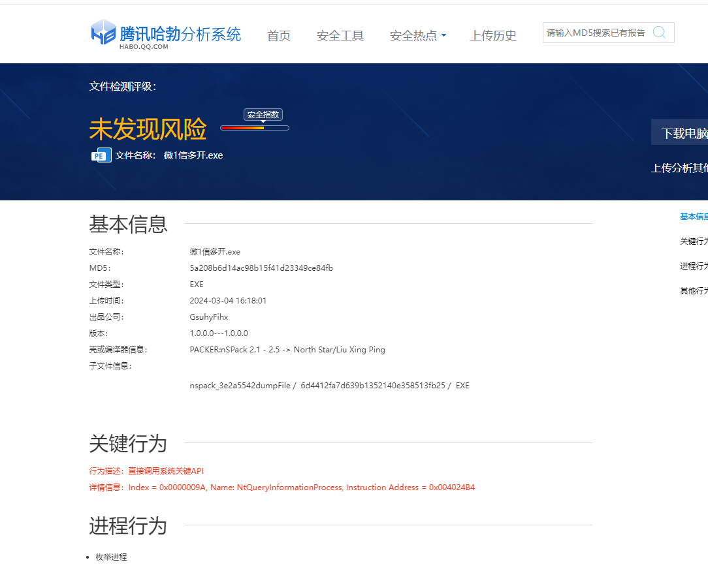Click the file name 微1信多开.exe in banner
The image size is (708, 588).
pyautogui.click(x=193, y=156)
